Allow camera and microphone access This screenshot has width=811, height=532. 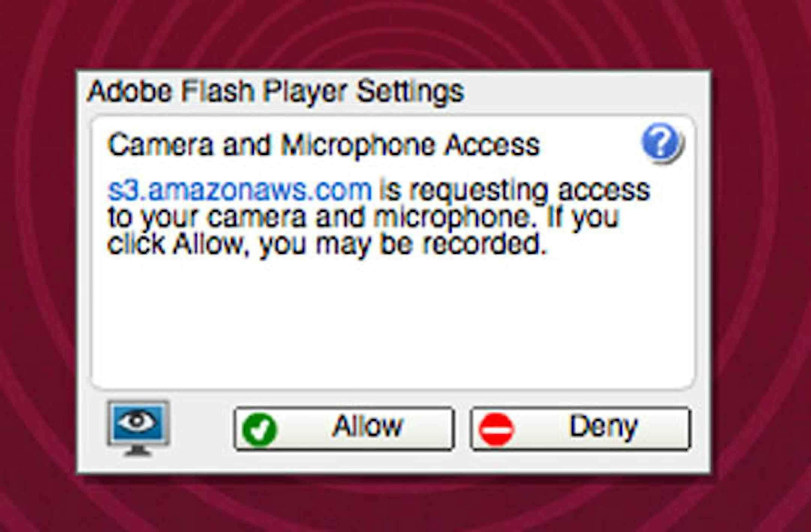344,428
